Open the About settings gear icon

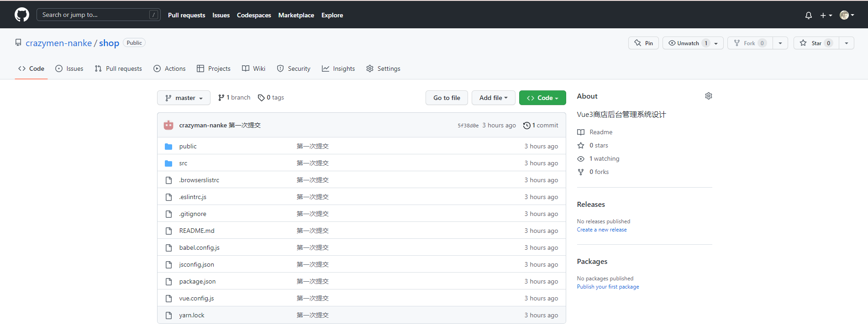[x=709, y=96]
